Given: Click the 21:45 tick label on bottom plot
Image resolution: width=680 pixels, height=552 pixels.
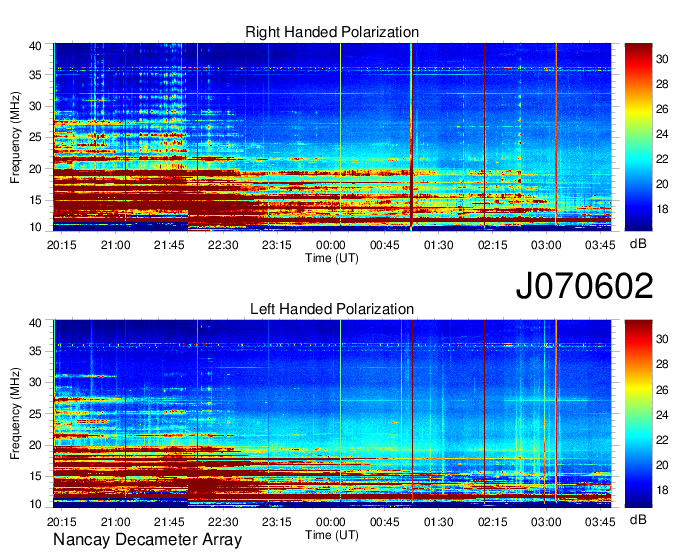Looking at the screenshot, I should pyautogui.click(x=169, y=522).
